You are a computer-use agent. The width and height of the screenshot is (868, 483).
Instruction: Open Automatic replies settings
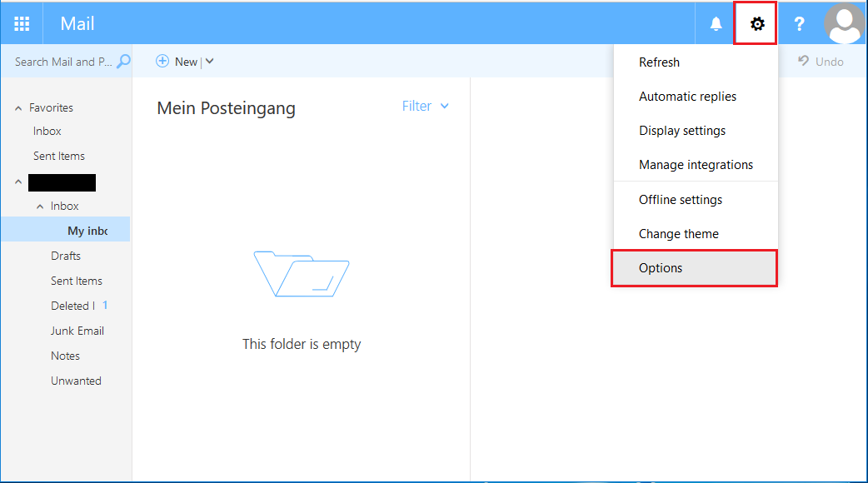(687, 96)
